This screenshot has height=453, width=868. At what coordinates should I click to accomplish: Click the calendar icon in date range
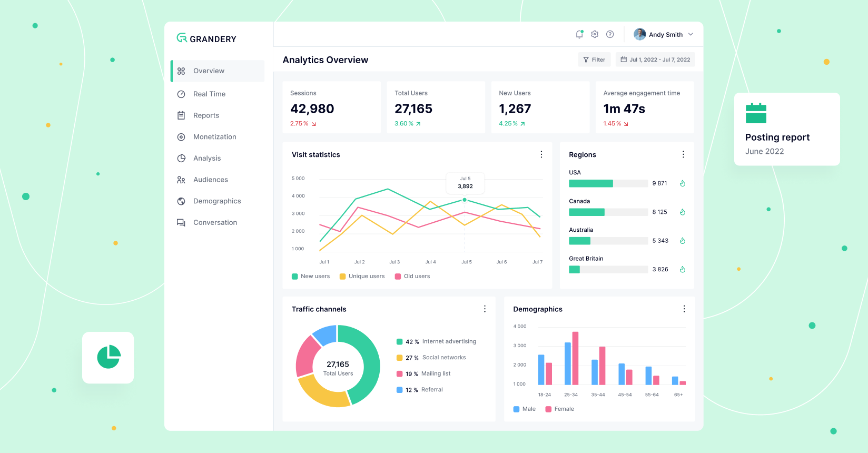coord(624,60)
